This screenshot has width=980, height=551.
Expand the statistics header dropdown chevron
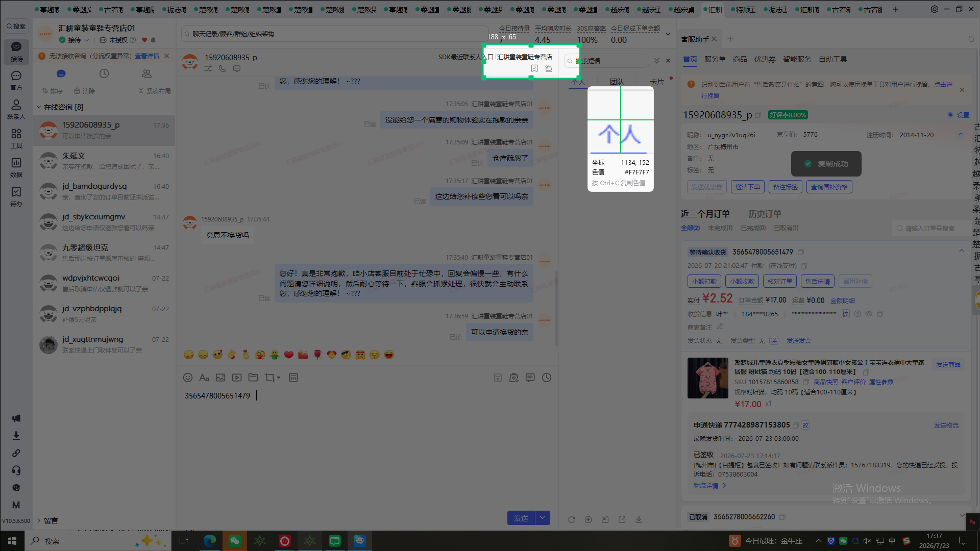click(668, 34)
